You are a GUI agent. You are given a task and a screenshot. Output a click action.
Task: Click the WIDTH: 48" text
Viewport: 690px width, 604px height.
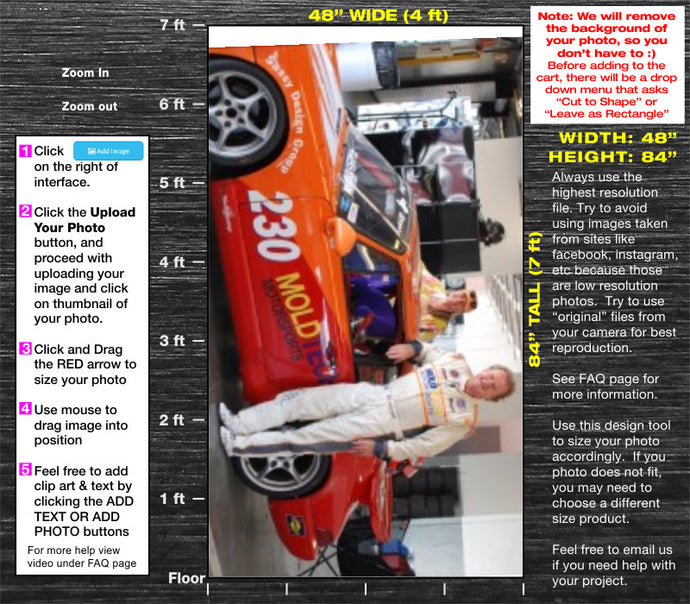click(618, 138)
